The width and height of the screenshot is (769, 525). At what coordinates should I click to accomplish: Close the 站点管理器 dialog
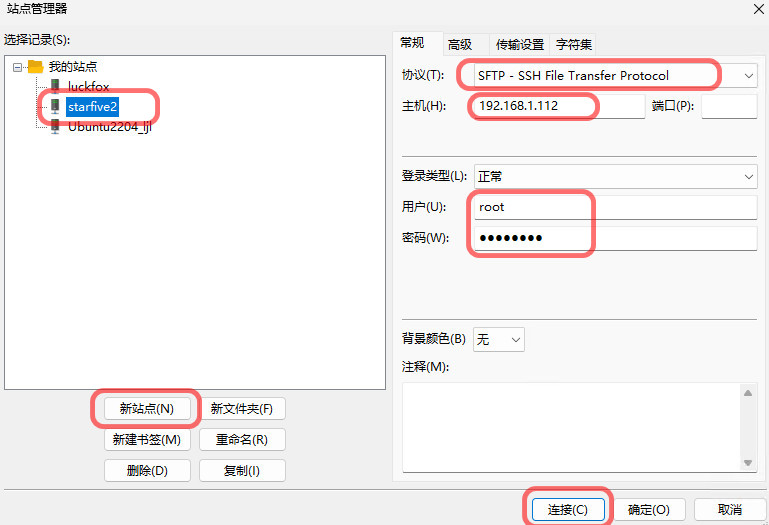pos(759,9)
